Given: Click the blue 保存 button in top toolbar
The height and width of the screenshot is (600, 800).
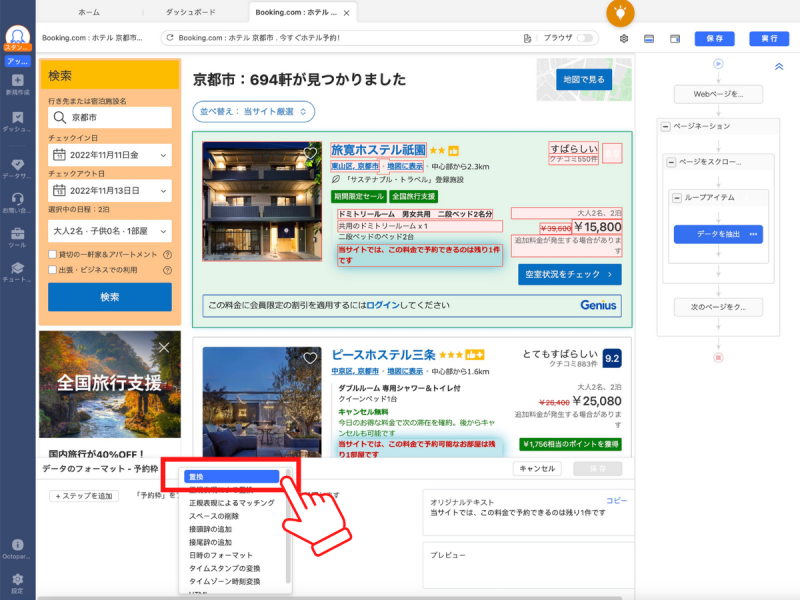Looking at the screenshot, I should coord(714,39).
